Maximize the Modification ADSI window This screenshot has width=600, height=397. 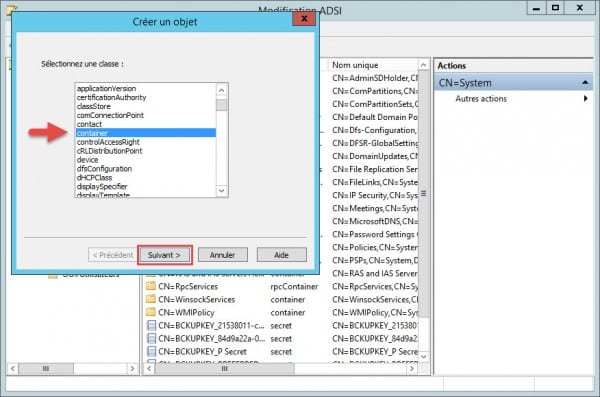point(555,8)
